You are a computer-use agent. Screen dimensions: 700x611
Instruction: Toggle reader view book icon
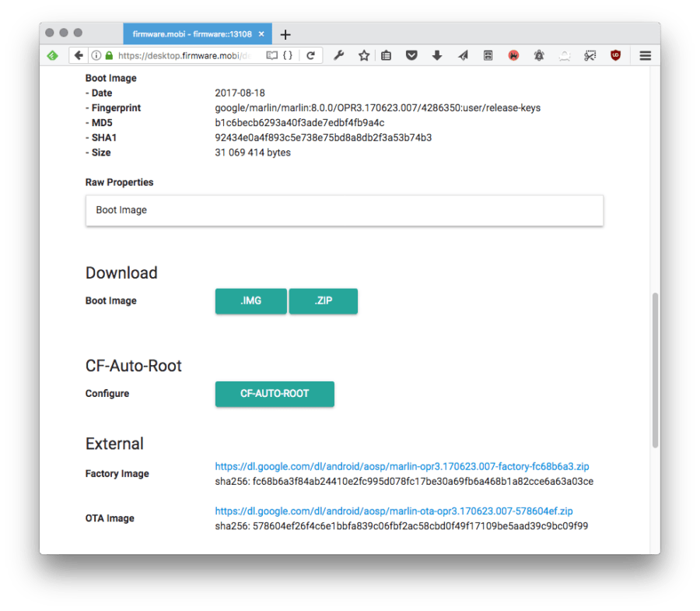point(271,55)
